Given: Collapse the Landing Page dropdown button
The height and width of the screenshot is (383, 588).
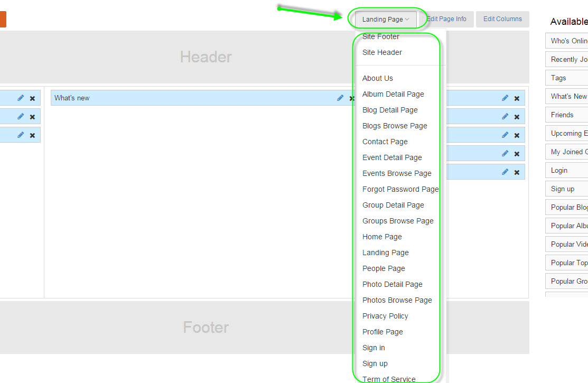Looking at the screenshot, I should [x=386, y=20].
